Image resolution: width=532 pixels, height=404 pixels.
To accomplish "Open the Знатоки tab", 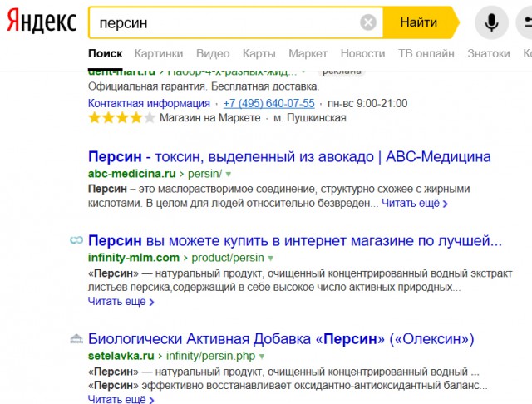I will [489, 53].
